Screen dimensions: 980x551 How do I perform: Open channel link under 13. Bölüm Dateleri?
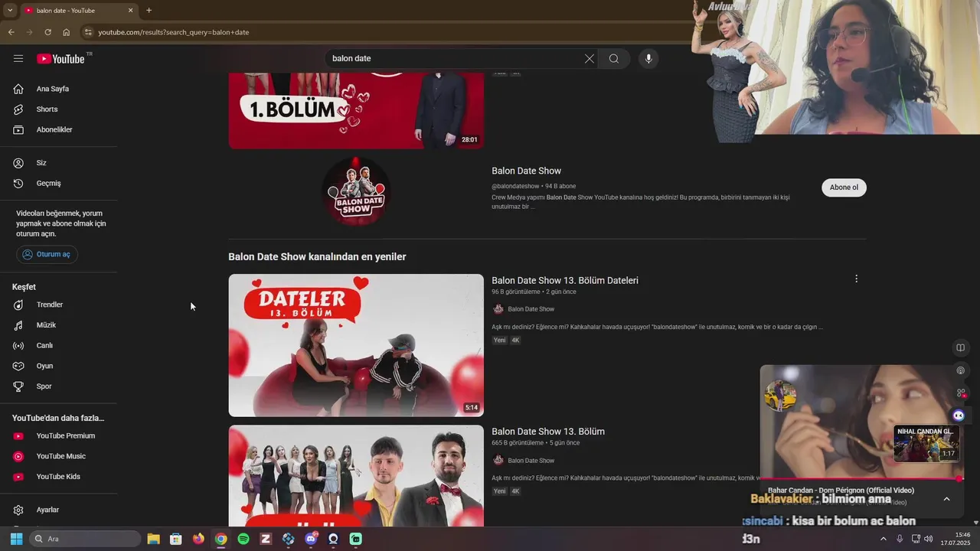[x=531, y=309]
